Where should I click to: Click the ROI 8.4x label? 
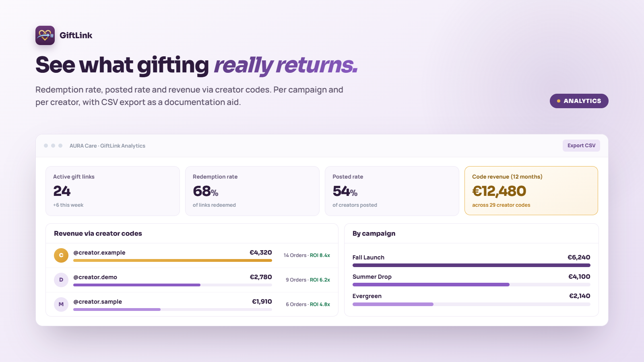click(x=320, y=255)
